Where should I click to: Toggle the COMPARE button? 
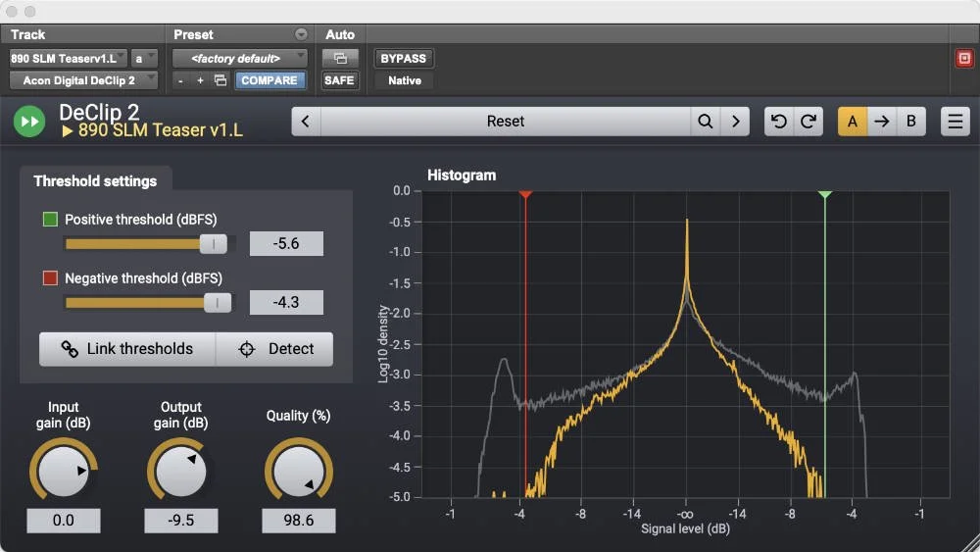pyautogui.click(x=269, y=80)
